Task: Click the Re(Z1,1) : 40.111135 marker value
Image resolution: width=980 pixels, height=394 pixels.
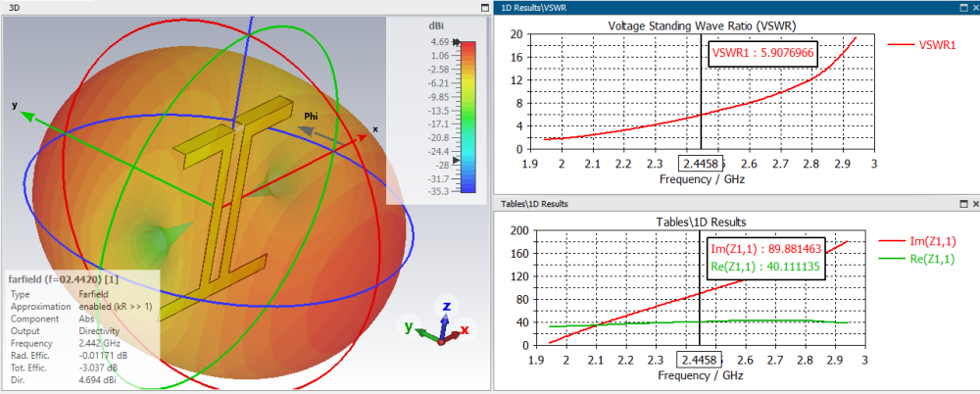Action: (765, 268)
